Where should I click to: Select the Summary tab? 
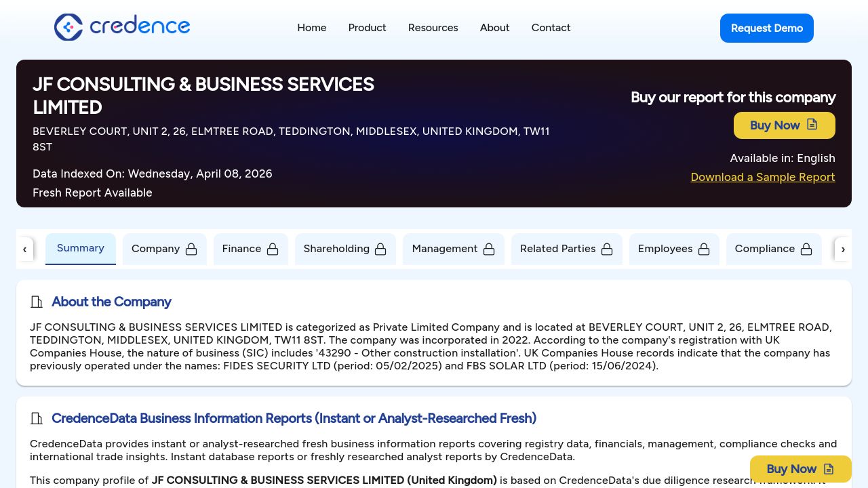(81, 249)
